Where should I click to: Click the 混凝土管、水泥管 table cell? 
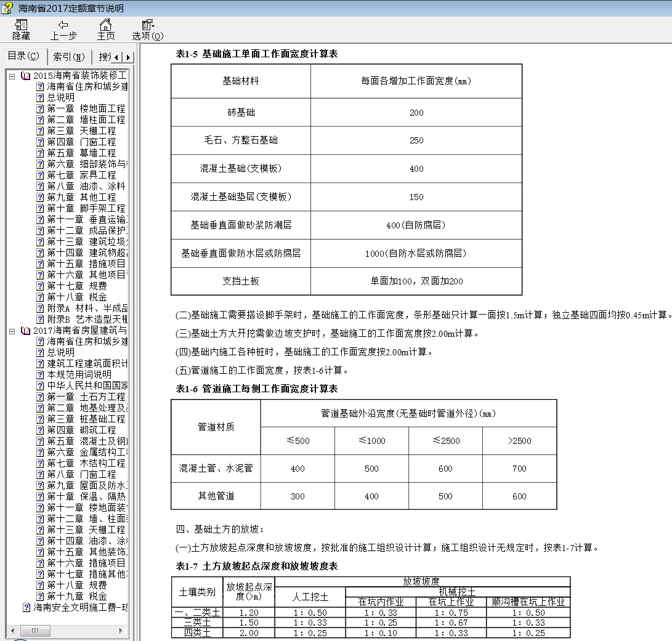click(216, 469)
